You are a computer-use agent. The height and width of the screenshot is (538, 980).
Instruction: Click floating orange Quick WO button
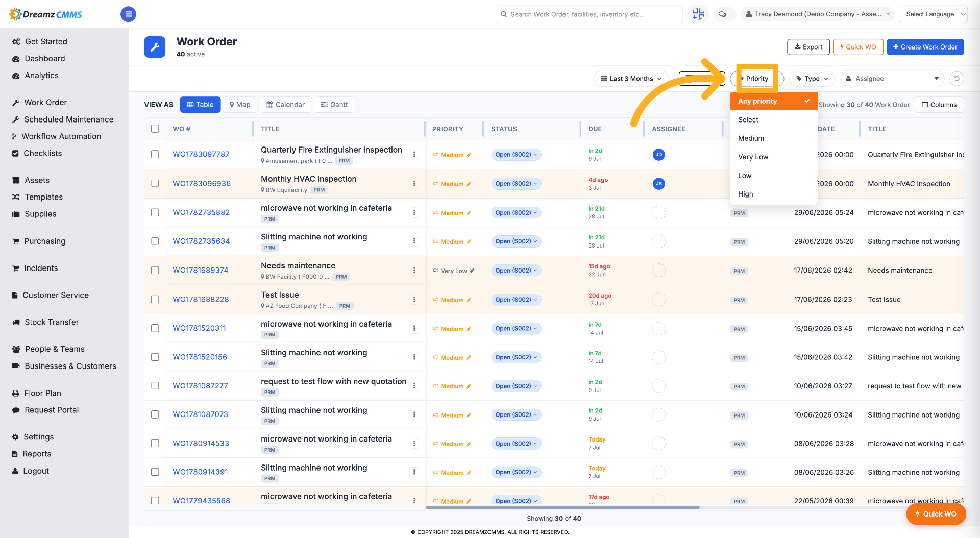tap(936, 514)
